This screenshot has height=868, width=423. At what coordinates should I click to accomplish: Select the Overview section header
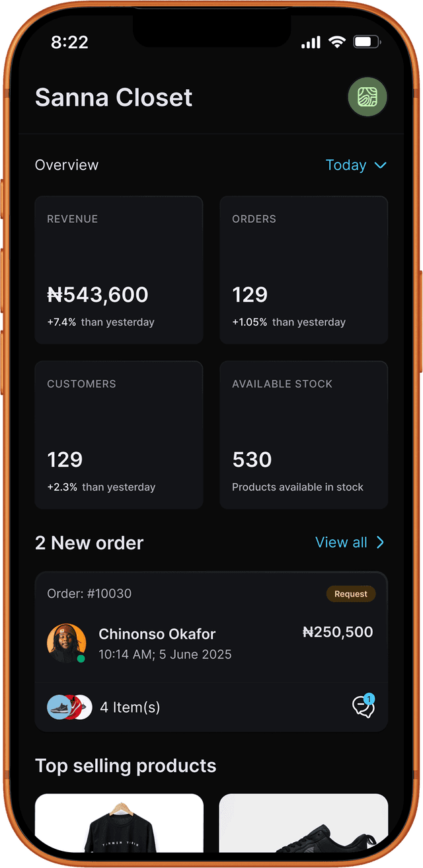pos(67,165)
